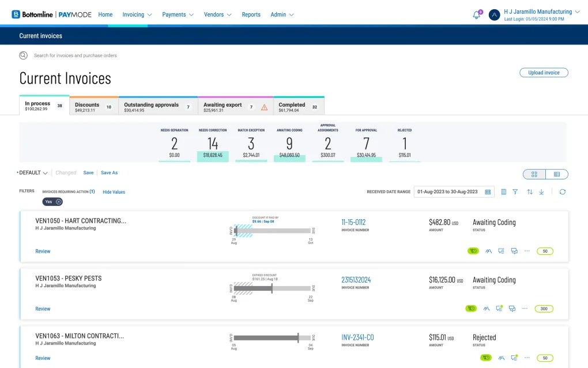Open calendar picker in the date range field

488,192
